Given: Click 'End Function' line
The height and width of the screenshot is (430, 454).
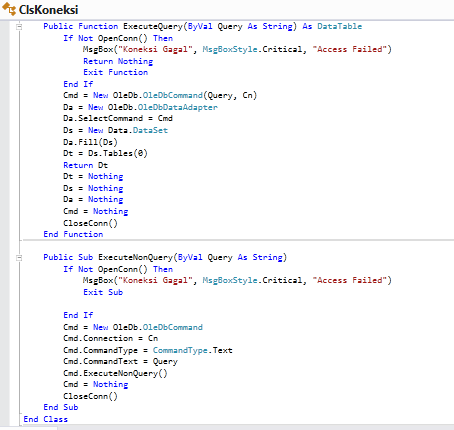Looking at the screenshot, I should [73, 234].
